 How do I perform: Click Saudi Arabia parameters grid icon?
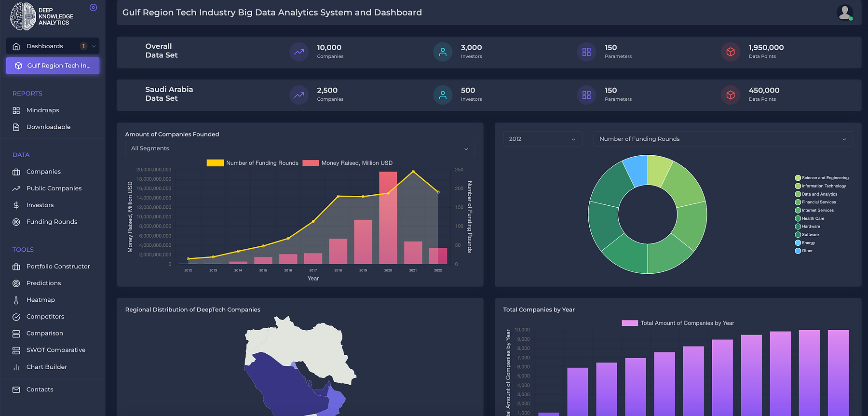(x=586, y=94)
